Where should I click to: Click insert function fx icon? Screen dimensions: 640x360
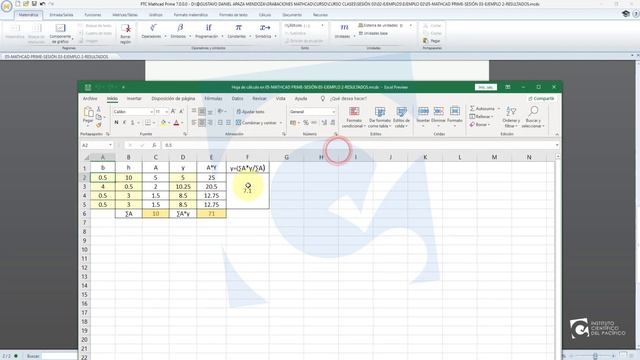(154, 145)
